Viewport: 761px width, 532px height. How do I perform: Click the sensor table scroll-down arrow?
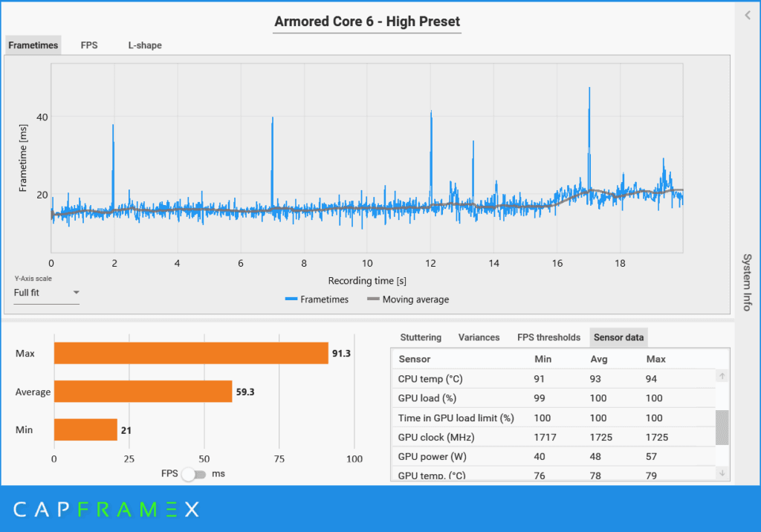[x=722, y=473]
